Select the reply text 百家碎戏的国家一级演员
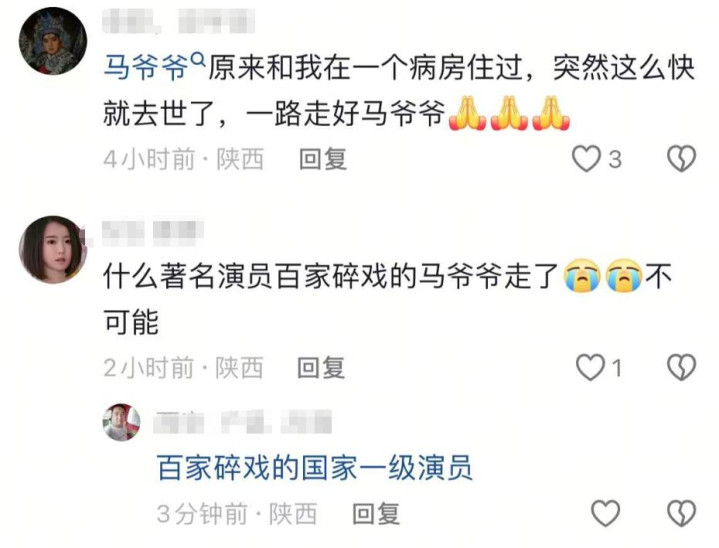Screen dimensions: 719x548 [x=315, y=468]
